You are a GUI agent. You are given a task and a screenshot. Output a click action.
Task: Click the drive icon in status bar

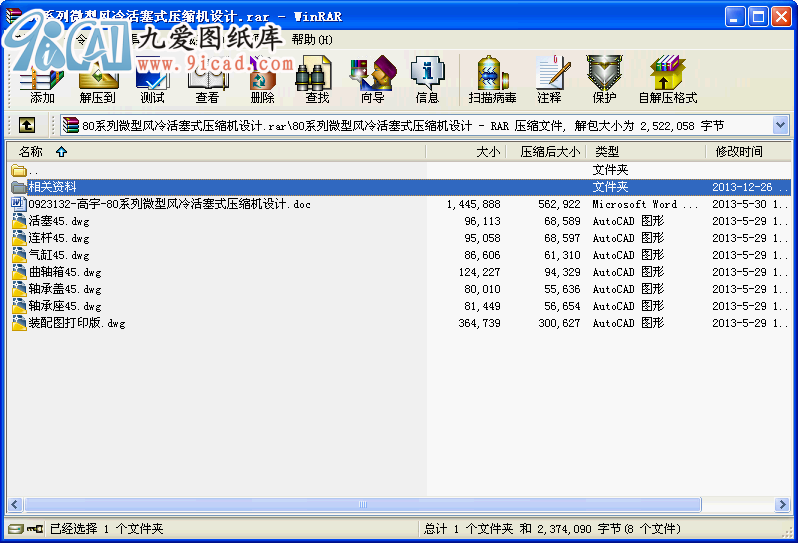tap(16, 529)
